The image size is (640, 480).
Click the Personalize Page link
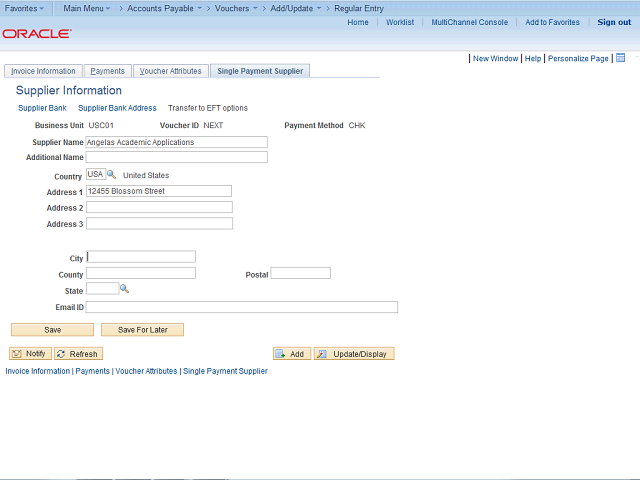point(578,58)
